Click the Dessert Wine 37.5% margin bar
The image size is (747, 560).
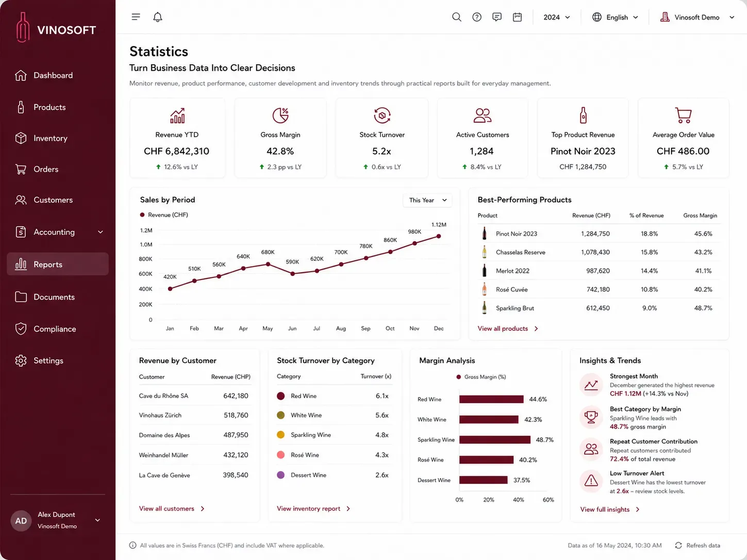click(484, 480)
